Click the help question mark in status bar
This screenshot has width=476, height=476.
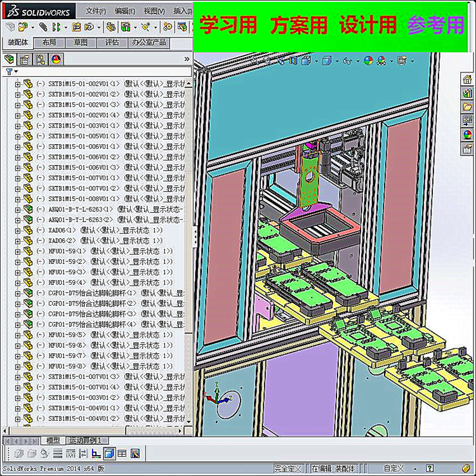point(429,468)
